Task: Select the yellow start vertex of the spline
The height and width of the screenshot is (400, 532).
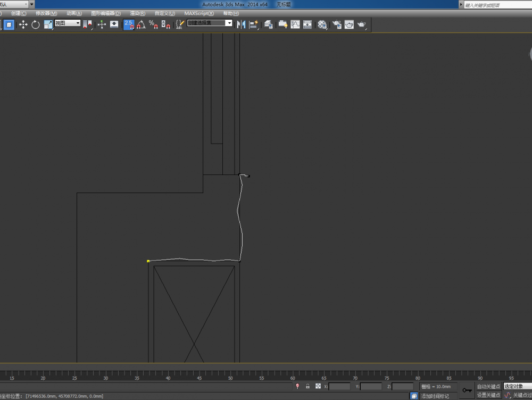Action: coord(148,261)
